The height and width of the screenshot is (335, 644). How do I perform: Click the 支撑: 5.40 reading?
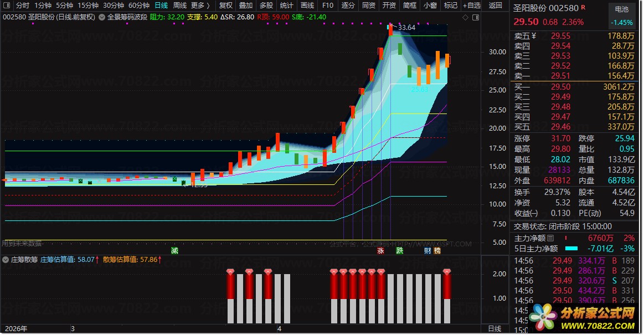pos(202,17)
